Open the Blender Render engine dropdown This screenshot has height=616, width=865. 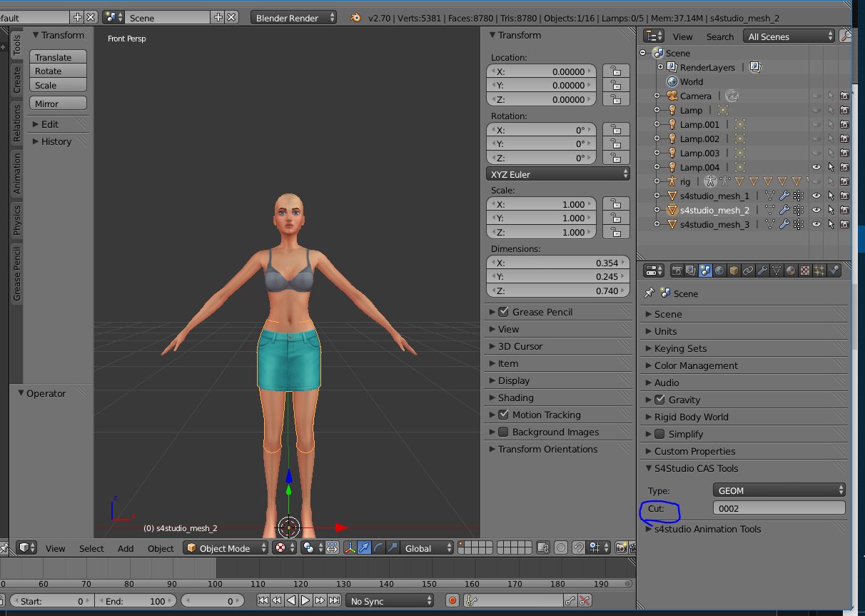tap(293, 18)
